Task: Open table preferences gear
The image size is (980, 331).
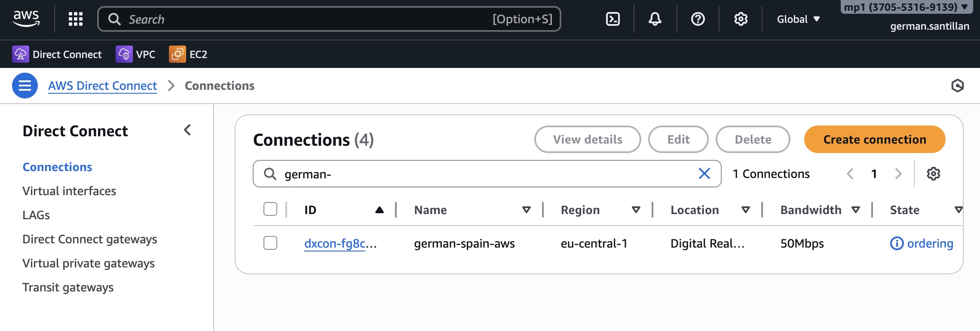Action: point(933,174)
